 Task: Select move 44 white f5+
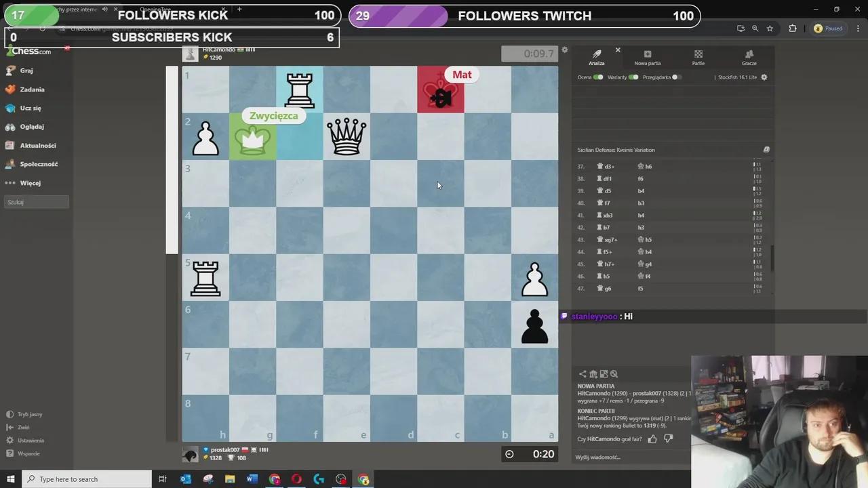[605, 252]
